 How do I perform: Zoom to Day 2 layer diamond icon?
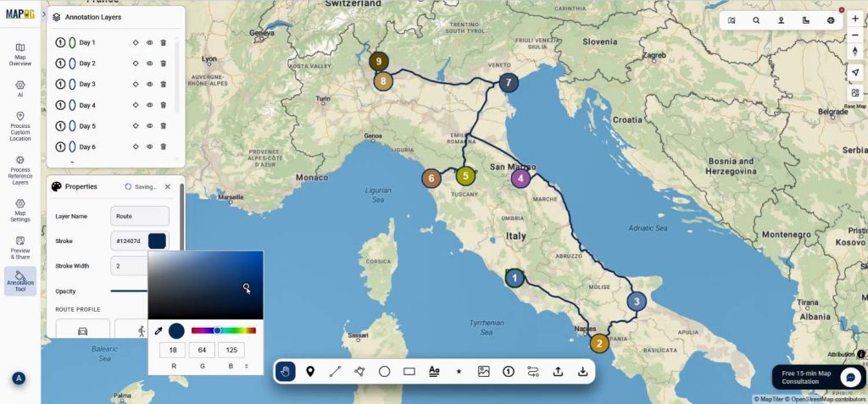point(136,64)
